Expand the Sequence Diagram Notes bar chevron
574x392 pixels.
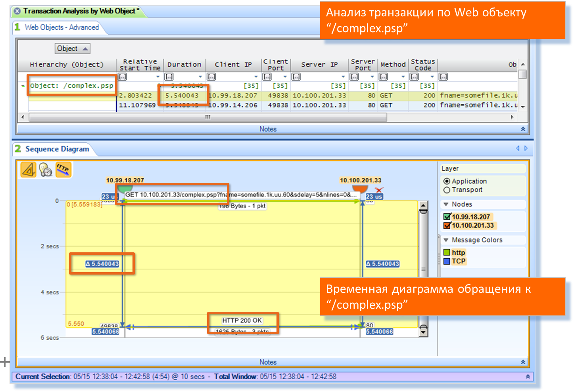point(523,362)
